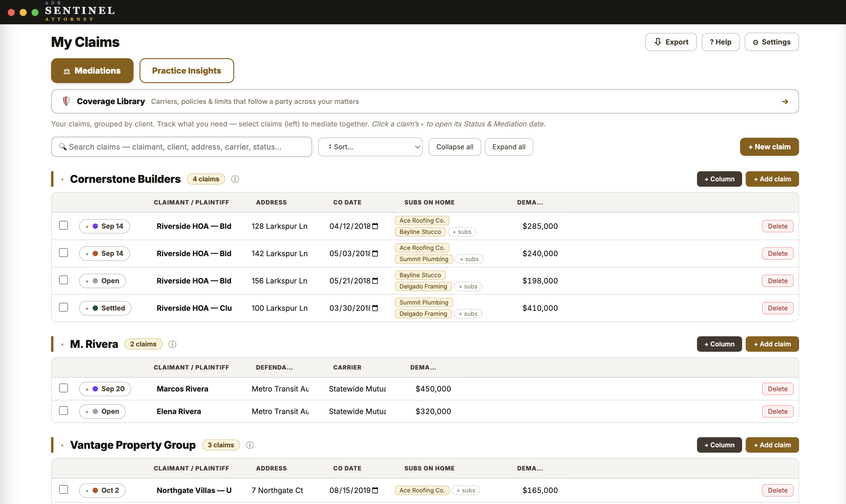846x504 pixels.
Task: Click the Mediations scales icon
Action: pos(67,71)
